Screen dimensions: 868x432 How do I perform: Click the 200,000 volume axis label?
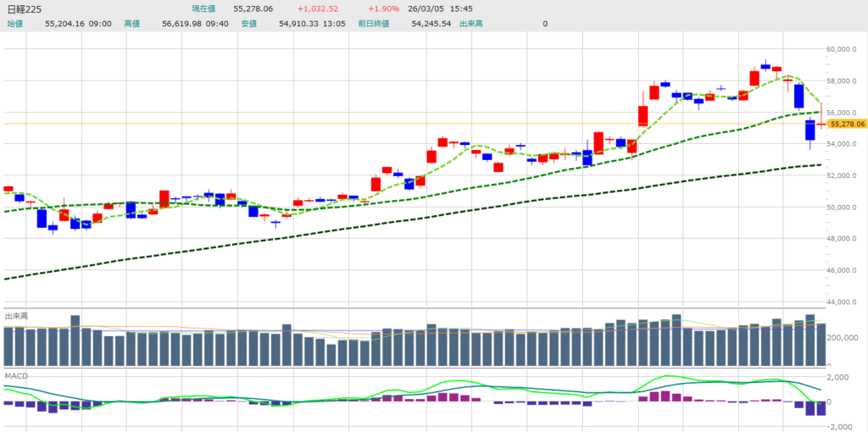[846, 337]
